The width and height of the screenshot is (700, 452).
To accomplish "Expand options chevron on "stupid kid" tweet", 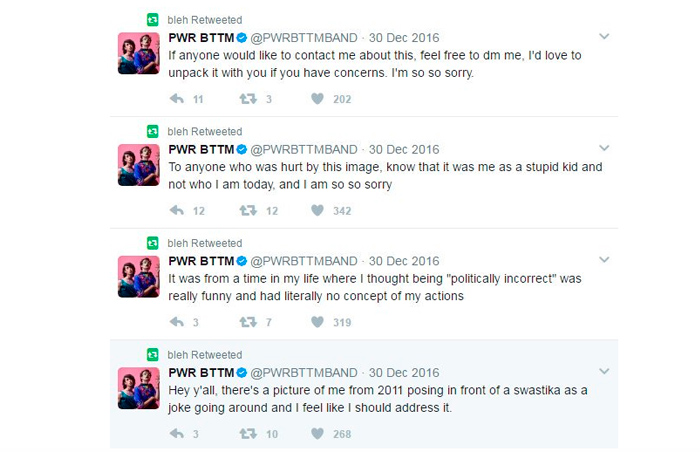I will [604, 149].
